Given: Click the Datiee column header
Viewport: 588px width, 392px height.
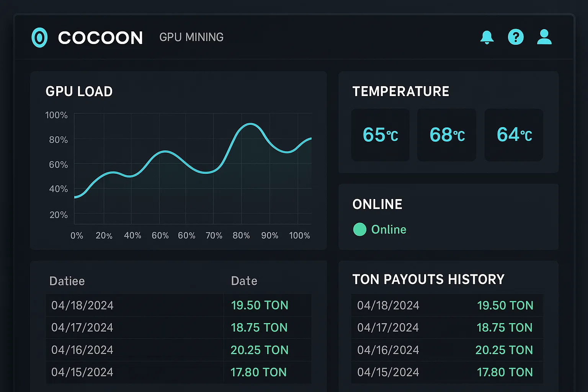Looking at the screenshot, I should pos(67,281).
